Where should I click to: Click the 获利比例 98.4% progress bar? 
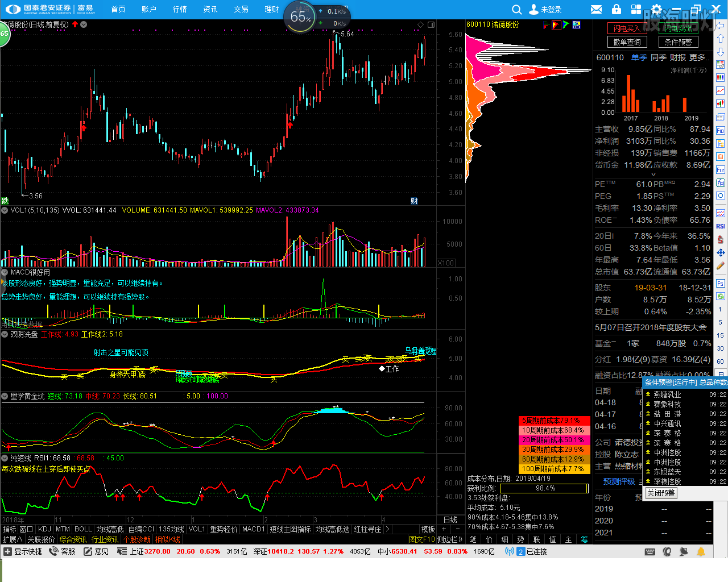pos(544,488)
